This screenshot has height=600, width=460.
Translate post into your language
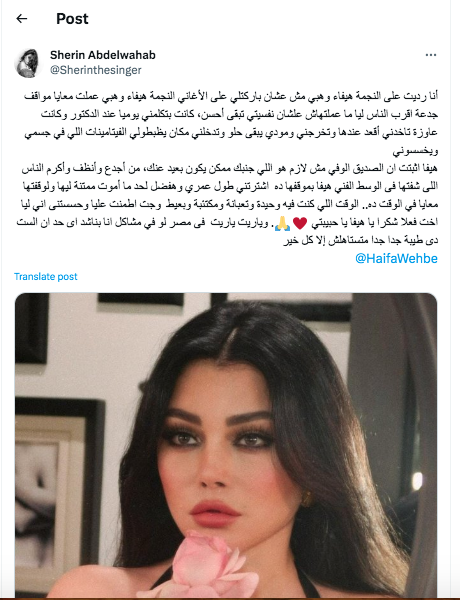coord(46,277)
